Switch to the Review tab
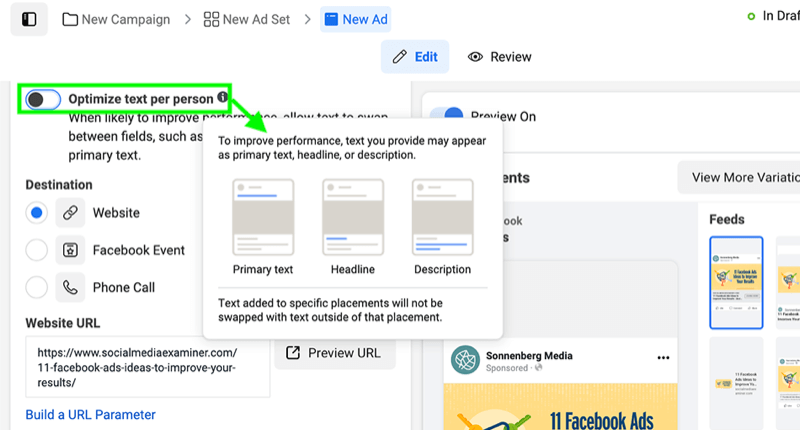This screenshot has width=800, height=430. pyautogui.click(x=500, y=57)
